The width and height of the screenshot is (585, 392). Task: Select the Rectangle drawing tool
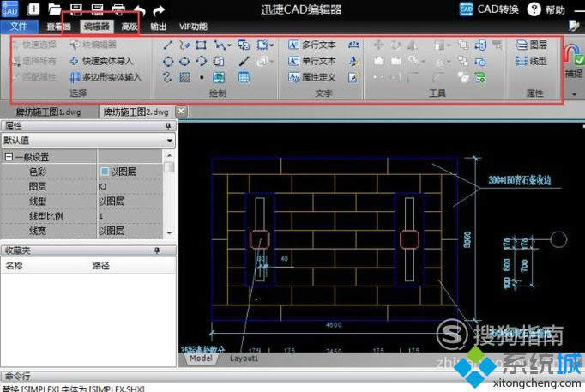pyautogui.click(x=201, y=45)
